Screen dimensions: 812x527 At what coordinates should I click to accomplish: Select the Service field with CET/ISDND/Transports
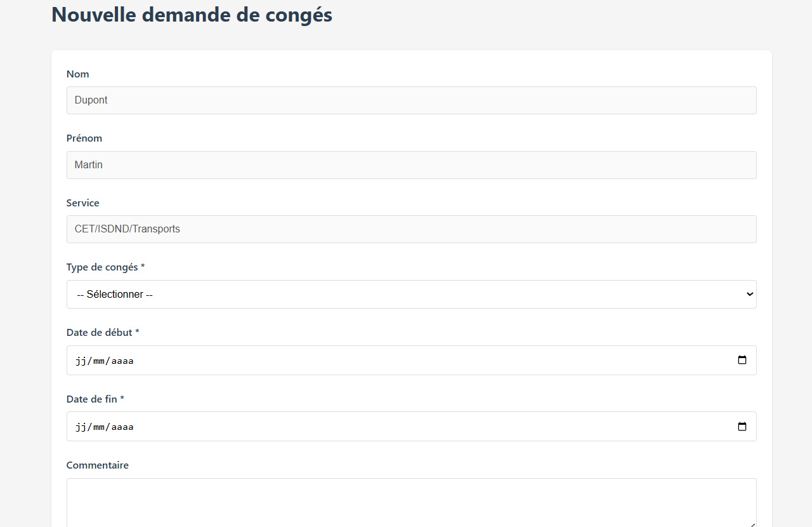click(x=411, y=229)
